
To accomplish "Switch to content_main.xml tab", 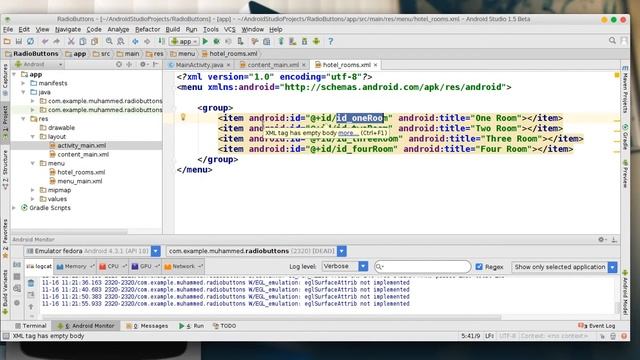I will [273, 65].
